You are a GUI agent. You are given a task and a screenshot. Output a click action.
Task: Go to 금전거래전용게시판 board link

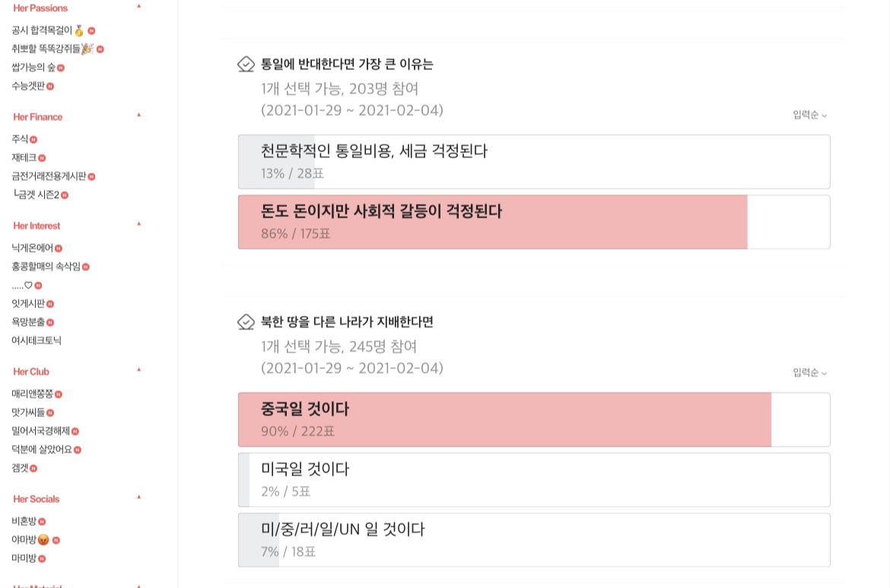[x=48, y=176]
